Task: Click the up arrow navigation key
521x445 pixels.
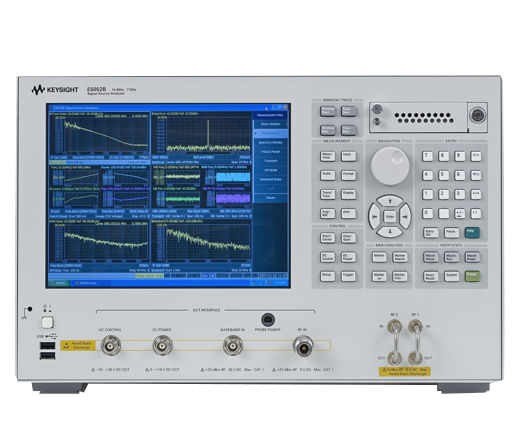Action: [x=390, y=201]
